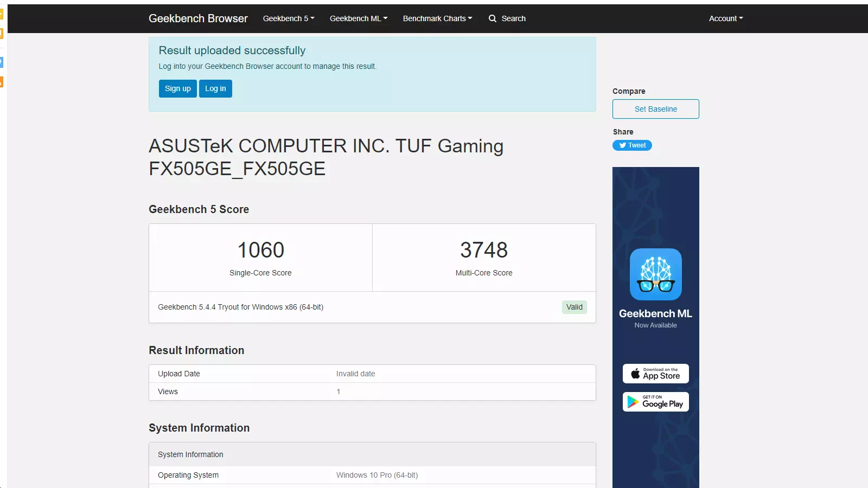
Task: Click the second yellow icon on the left edge
Action: point(2,33)
